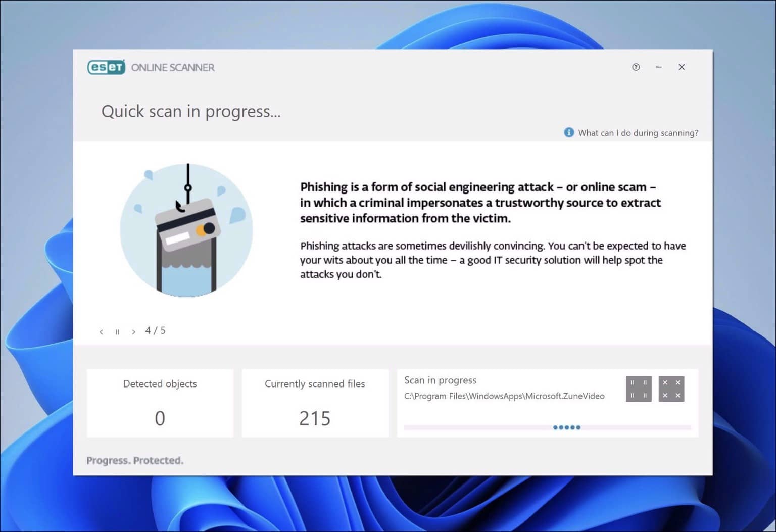Click the bold phishing definition headline
The image size is (776, 532).
[480, 203]
